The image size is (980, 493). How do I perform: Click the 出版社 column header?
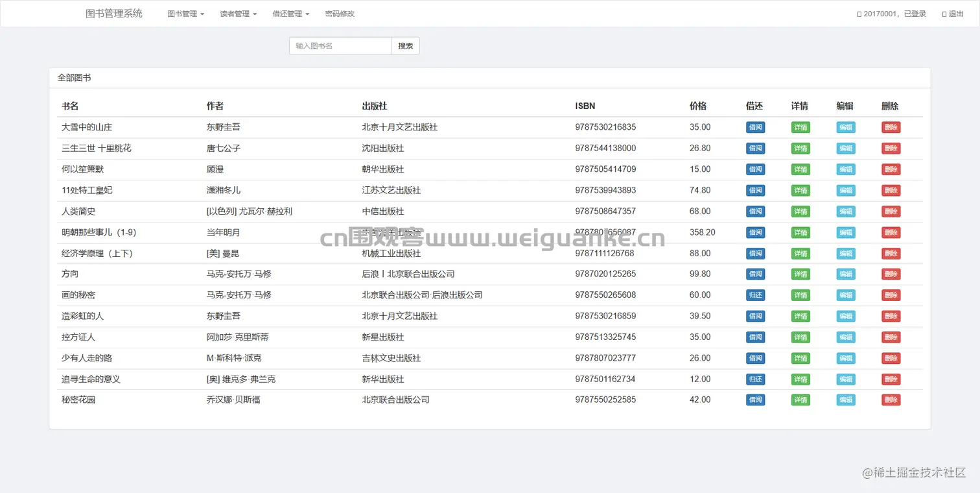375,106
